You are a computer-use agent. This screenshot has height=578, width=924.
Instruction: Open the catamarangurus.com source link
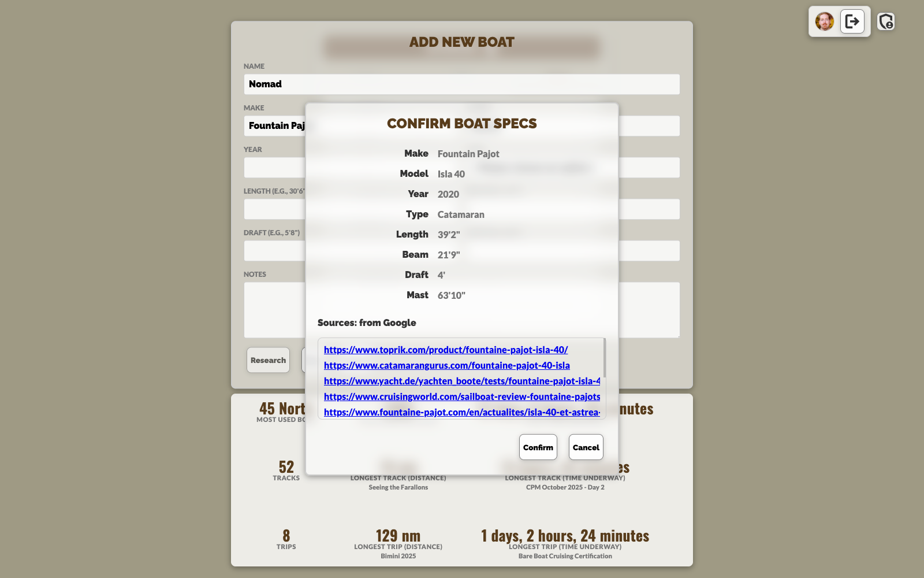[x=447, y=365]
